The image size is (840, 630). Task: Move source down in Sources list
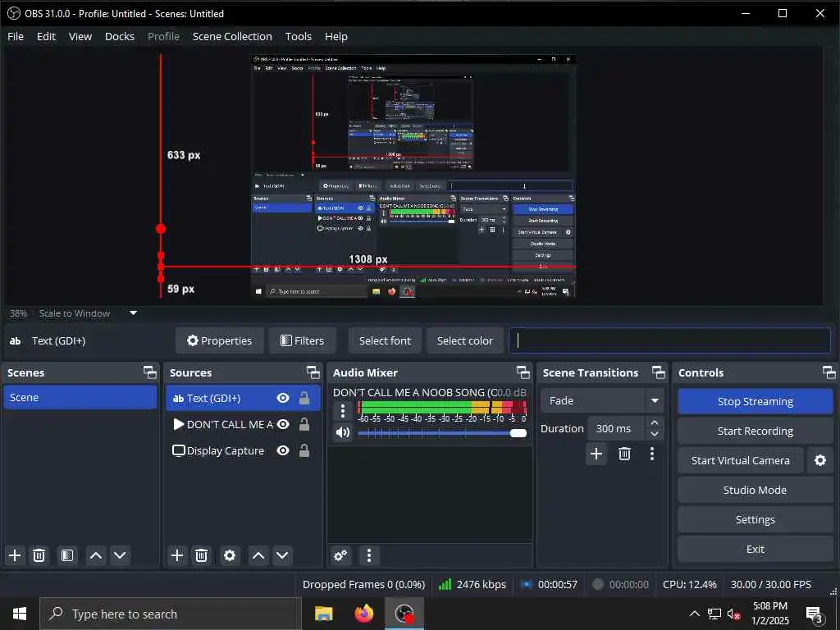282,555
